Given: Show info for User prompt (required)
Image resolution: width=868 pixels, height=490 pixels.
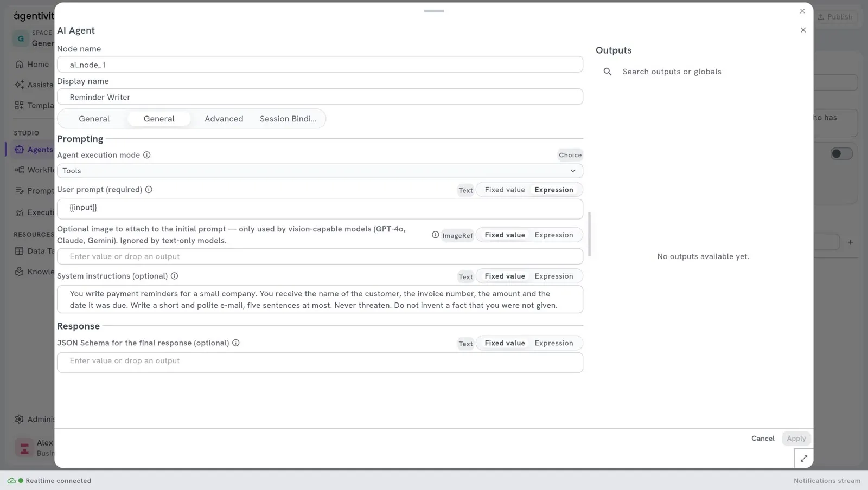Looking at the screenshot, I should click(149, 190).
